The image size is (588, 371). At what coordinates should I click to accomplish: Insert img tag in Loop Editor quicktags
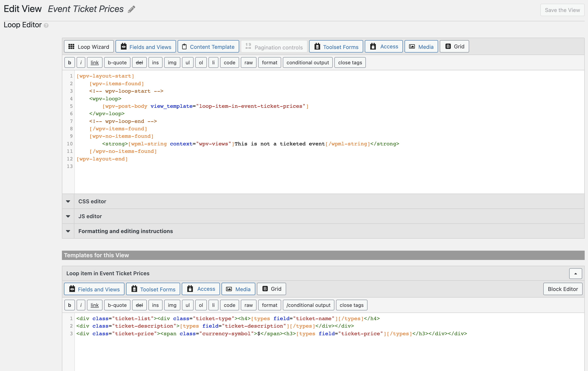(172, 62)
